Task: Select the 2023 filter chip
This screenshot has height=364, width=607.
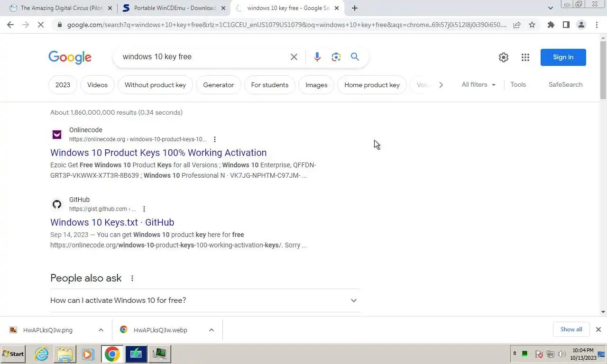Action: coord(63,85)
